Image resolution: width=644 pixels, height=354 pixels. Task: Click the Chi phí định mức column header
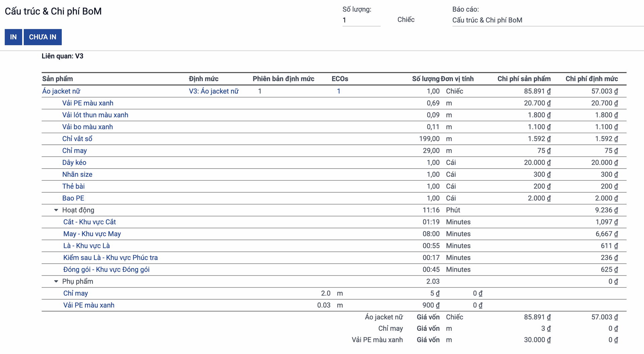592,79
